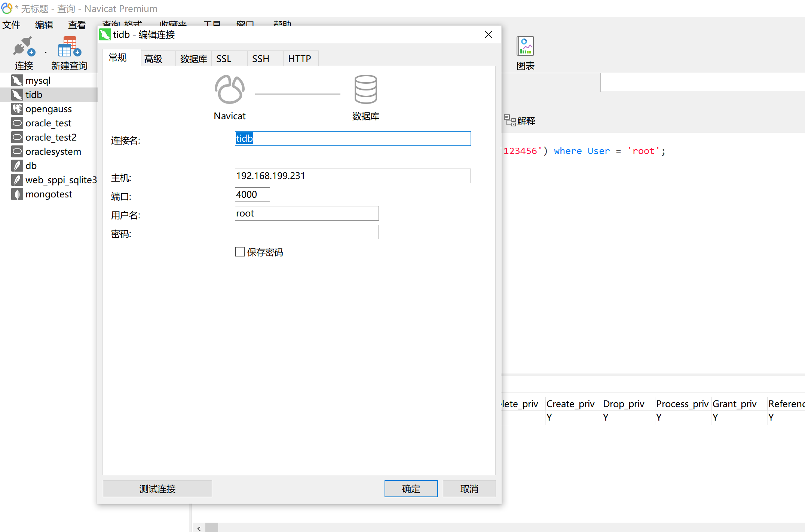Image resolution: width=805 pixels, height=532 pixels.
Task: Click the Connection plug icon in toolbar
Action: [x=24, y=47]
